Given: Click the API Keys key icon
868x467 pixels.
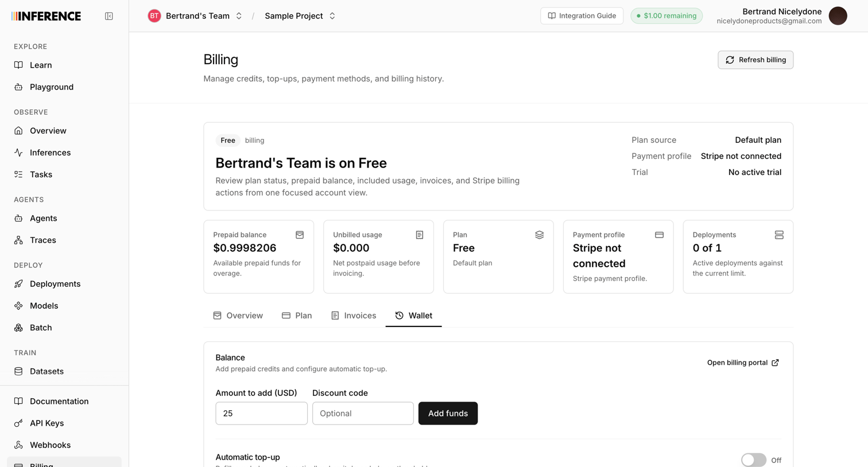Looking at the screenshot, I should point(18,423).
